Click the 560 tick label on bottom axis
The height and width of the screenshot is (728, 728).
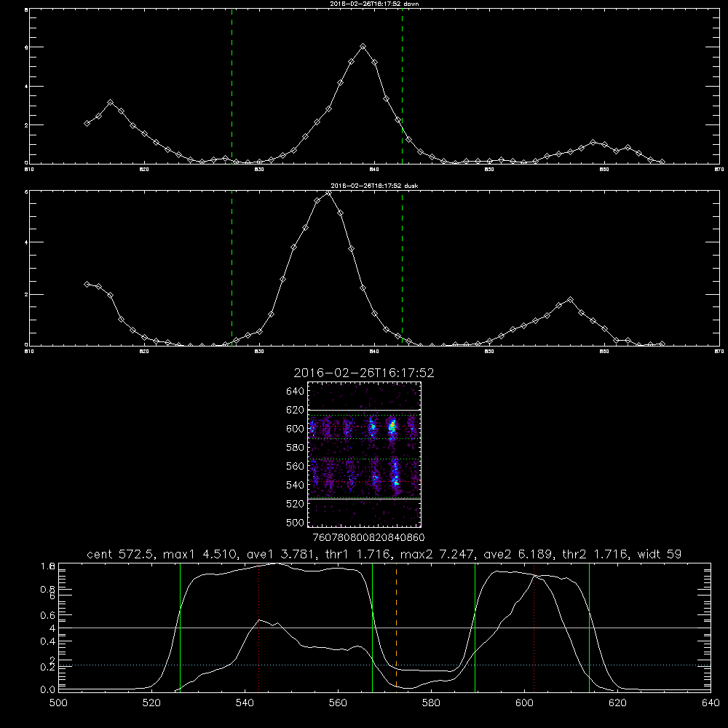coord(338,703)
